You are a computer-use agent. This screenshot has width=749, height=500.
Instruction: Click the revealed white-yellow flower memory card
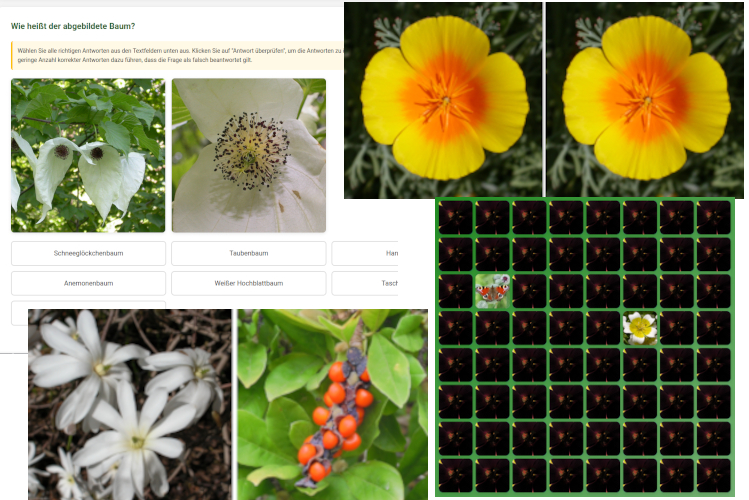pyautogui.click(x=640, y=328)
